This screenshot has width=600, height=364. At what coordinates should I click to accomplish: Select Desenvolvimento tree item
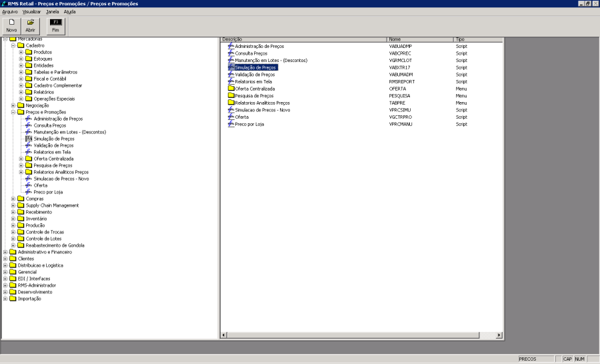point(35,292)
